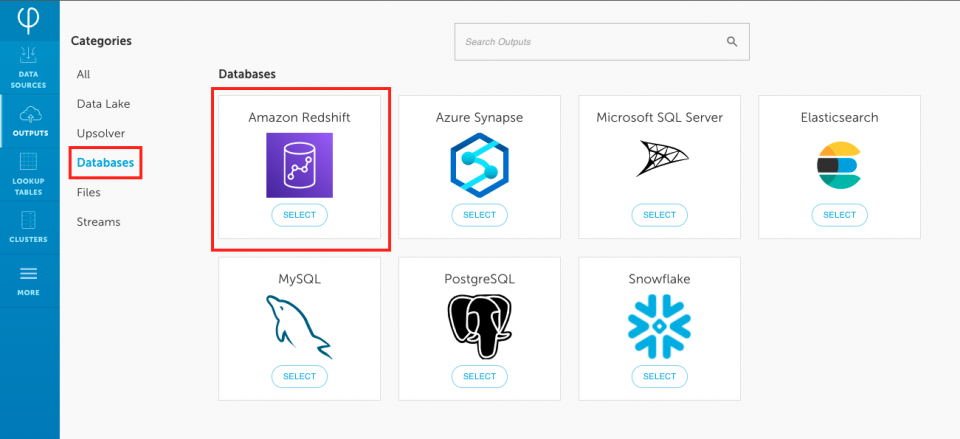The height and width of the screenshot is (439, 960).
Task: Open Lookup Tables from sidebar
Action: (29, 174)
